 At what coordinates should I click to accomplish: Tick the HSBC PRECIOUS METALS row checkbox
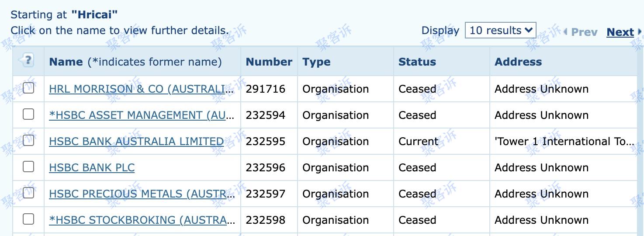[x=28, y=193]
